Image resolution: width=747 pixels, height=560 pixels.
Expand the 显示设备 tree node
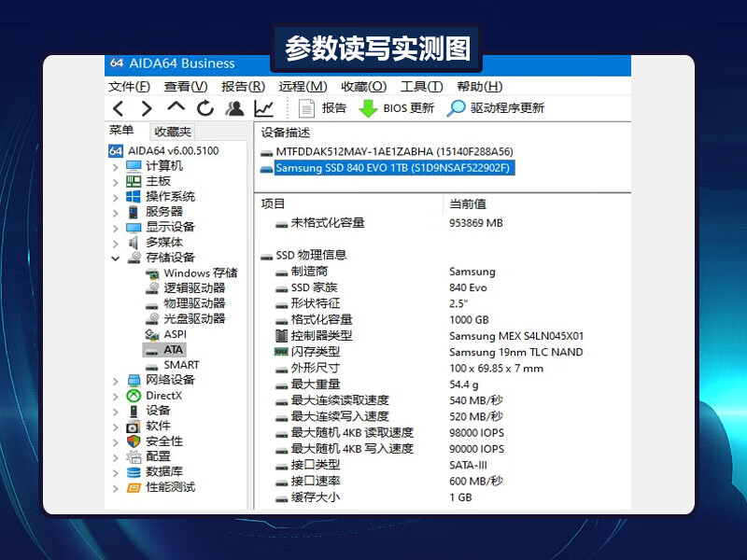pyautogui.click(x=115, y=228)
